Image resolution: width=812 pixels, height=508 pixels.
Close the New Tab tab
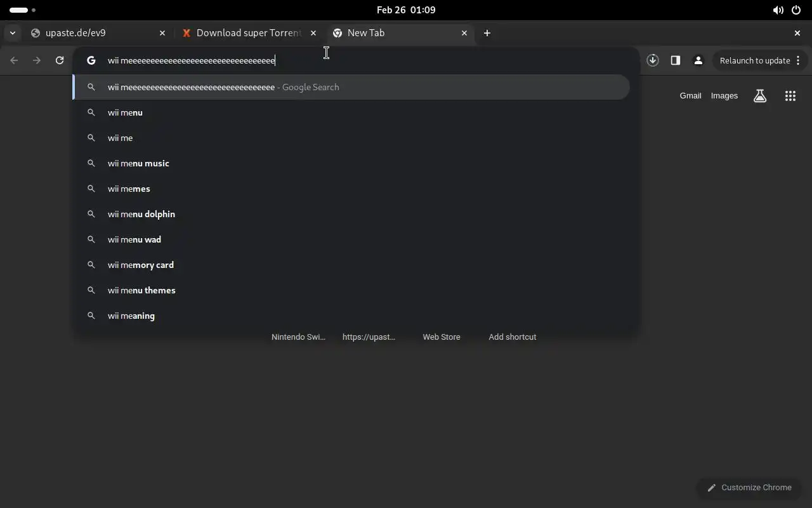coord(464,33)
